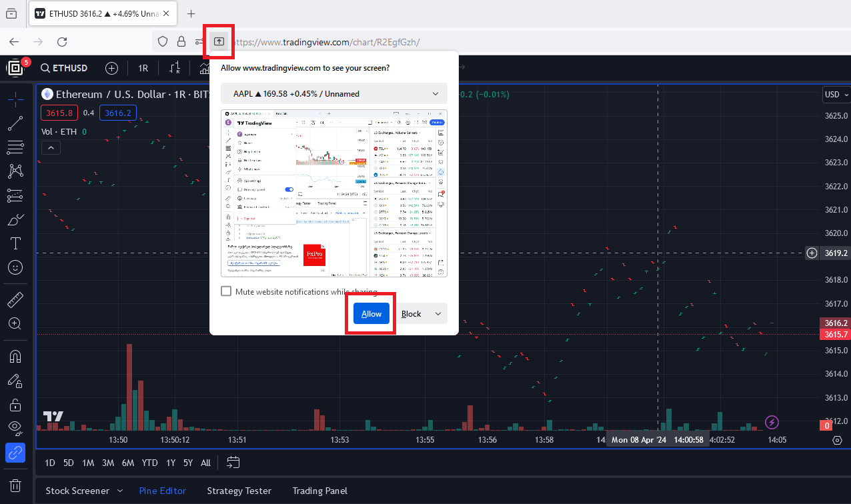Image resolution: width=851 pixels, height=504 pixels.
Task: Open the Fibonacci retracement tools
Action: 15,147
